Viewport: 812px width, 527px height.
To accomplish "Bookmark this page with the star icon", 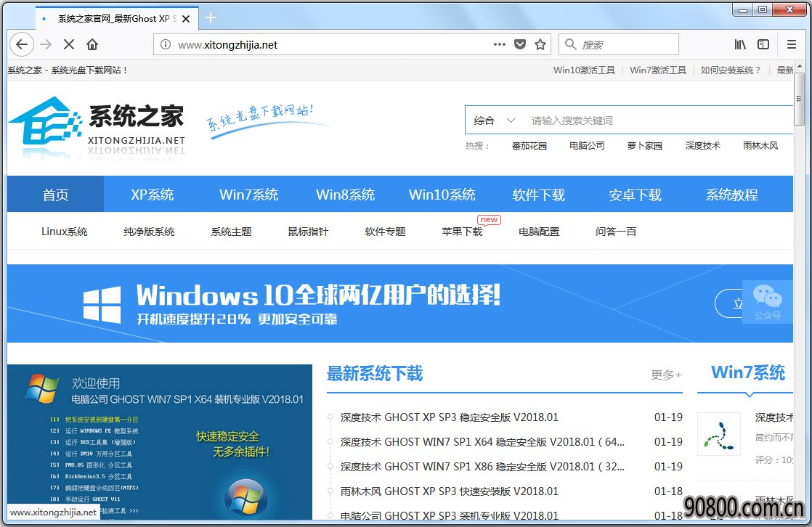I will point(540,44).
